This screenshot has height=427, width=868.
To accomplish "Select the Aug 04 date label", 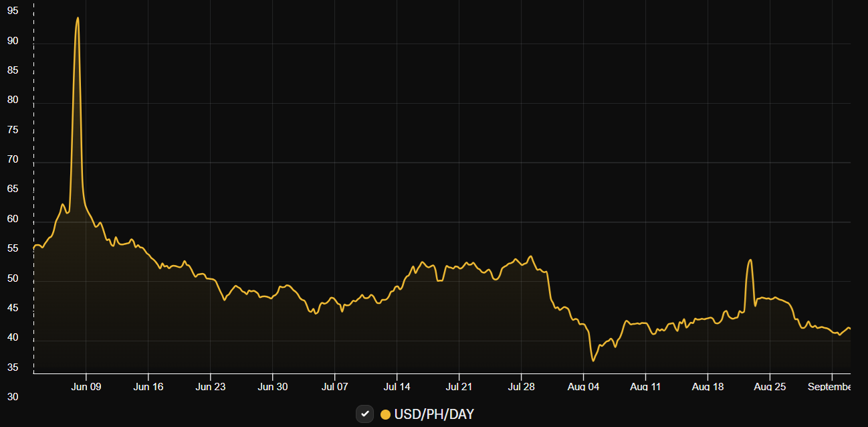I will [583, 387].
